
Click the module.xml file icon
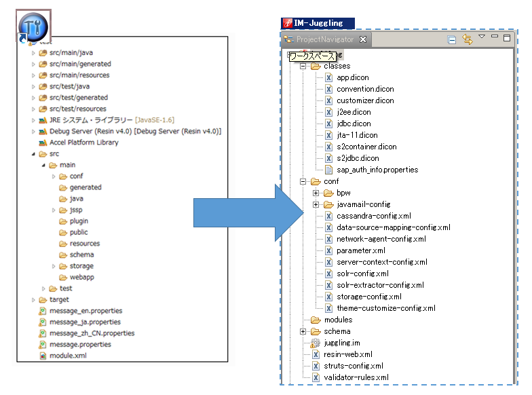pyautogui.click(x=43, y=356)
